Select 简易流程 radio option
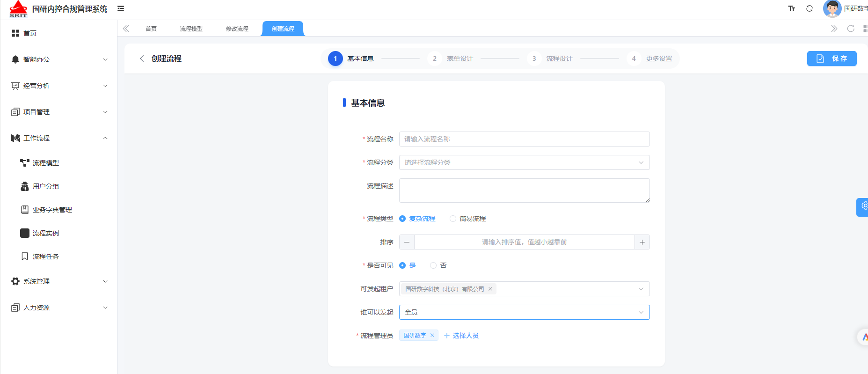The height and width of the screenshot is (374, 868). [x=468, y=219]
